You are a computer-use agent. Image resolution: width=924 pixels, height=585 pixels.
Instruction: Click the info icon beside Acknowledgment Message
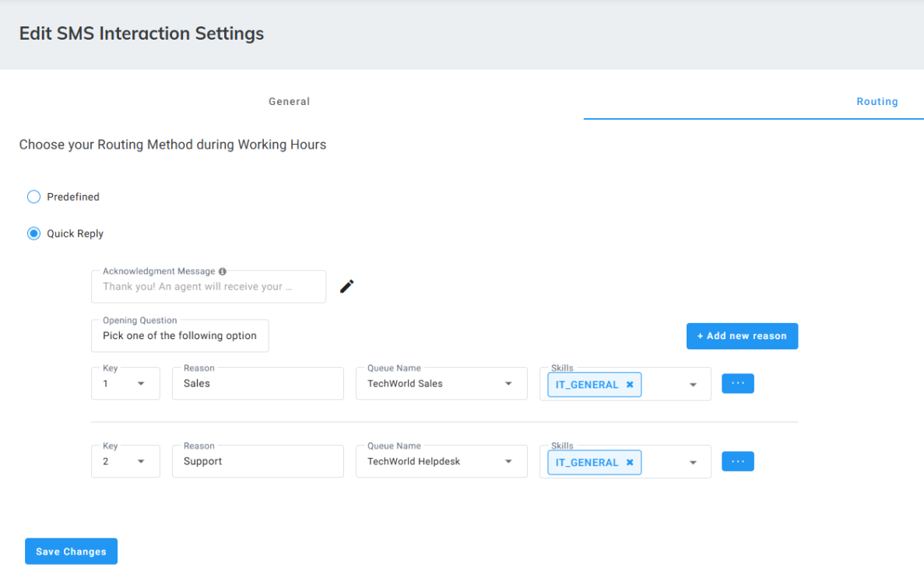(223, 271)
